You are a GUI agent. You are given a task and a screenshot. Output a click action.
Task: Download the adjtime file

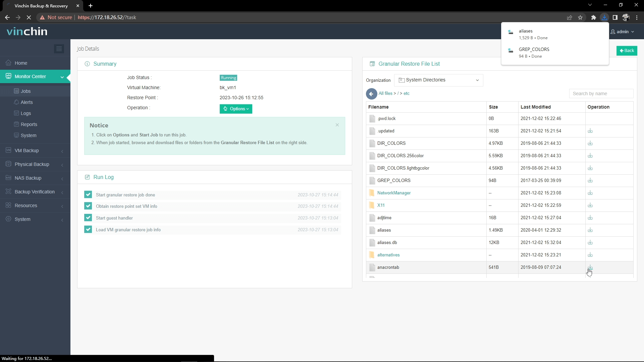(590, 218)
